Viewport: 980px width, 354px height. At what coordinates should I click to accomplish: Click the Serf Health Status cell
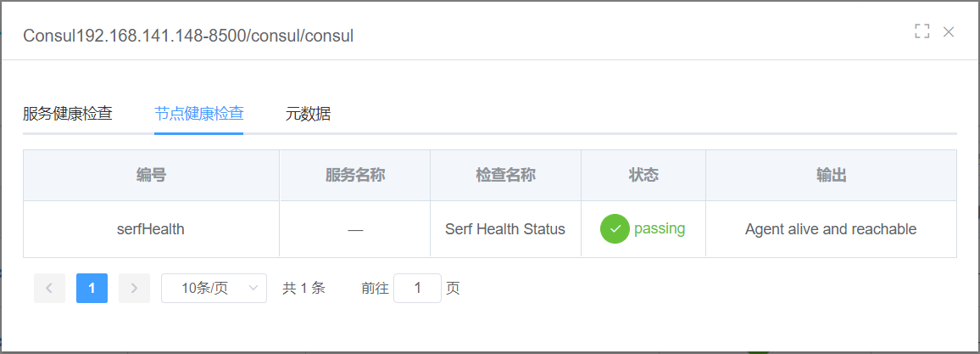coord(505,229)
